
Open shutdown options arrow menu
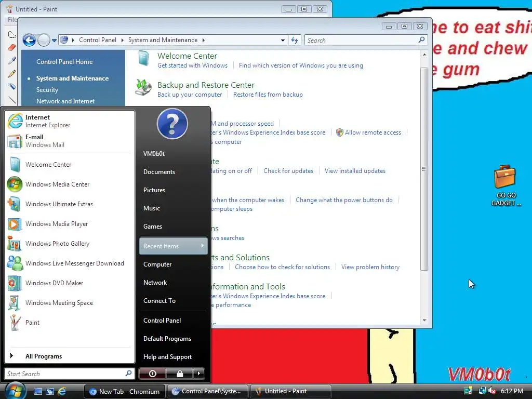pyautogui.click(x=199, y=374)
